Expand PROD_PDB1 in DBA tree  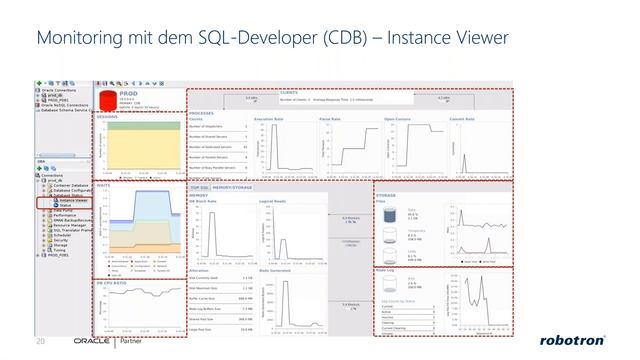coord(38,255)
